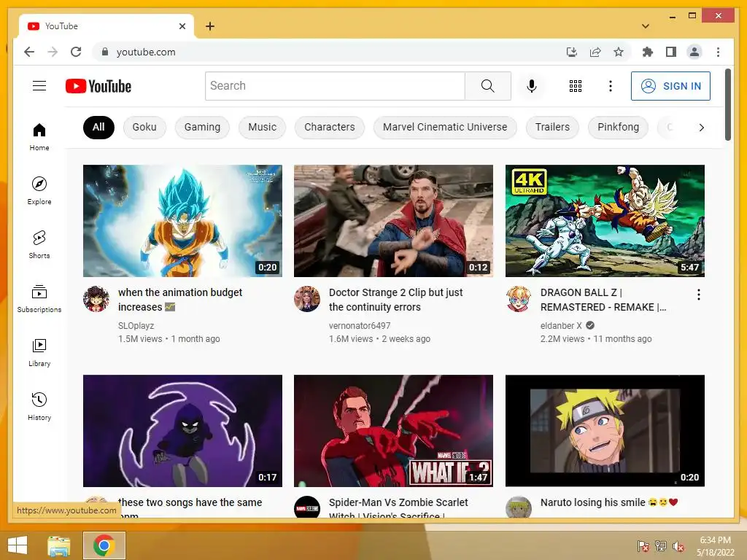Play the blue-haired Goku thumbnail
747x560 pixels.
pyautogui.click(x=182, y=221)
